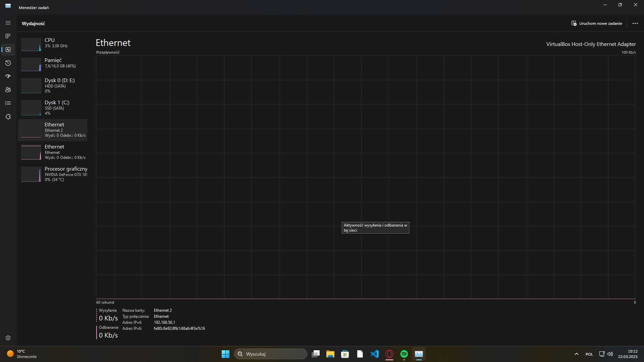Viewport: 644px width, 362px height.
Task: Open the Processes page icon
Action: [x=8, y=36]
